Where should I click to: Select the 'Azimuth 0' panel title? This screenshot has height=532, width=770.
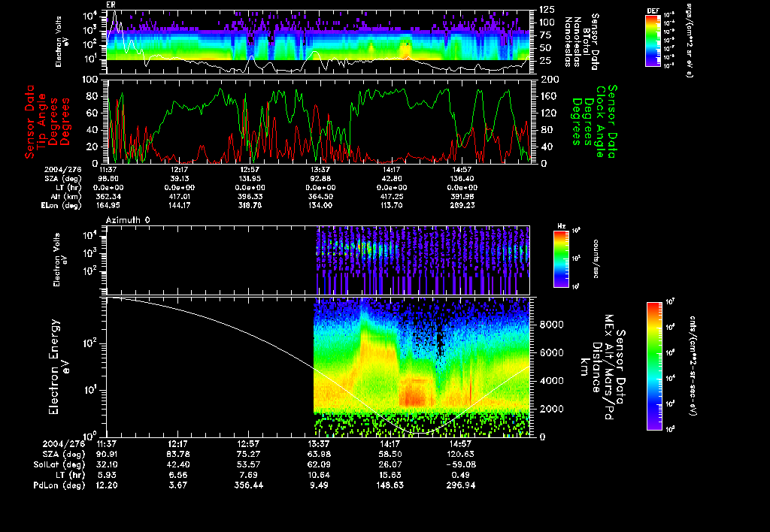[128, 220]
